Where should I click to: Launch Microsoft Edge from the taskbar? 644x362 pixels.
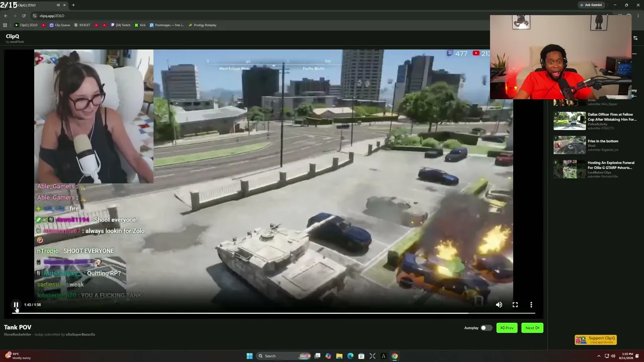(350, 356)
